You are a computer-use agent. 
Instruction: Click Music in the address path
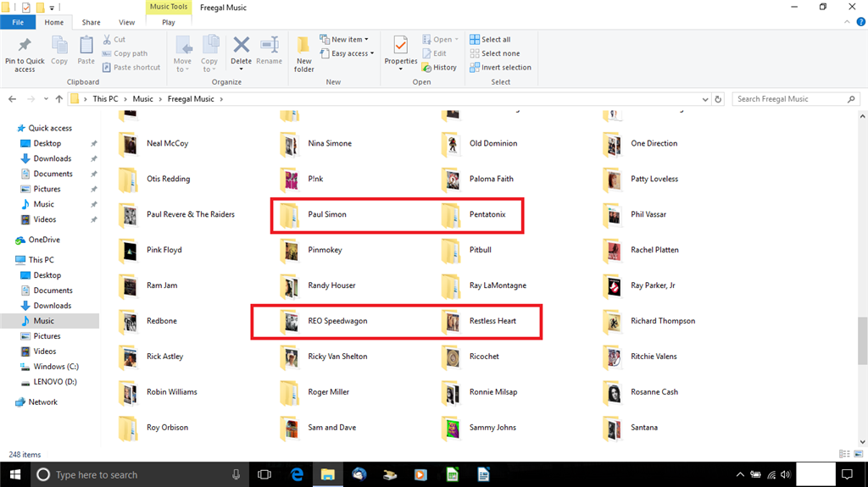click(x=142, y=98)
